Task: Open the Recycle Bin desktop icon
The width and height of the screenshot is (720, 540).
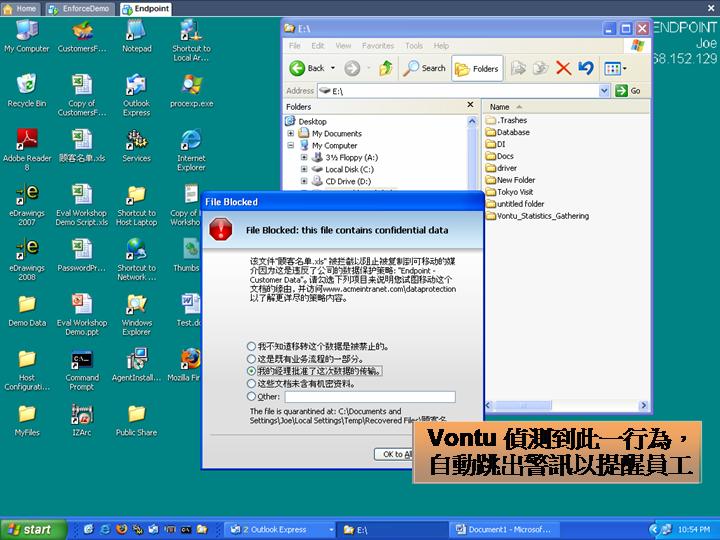Action: click(x=27, y=90)
